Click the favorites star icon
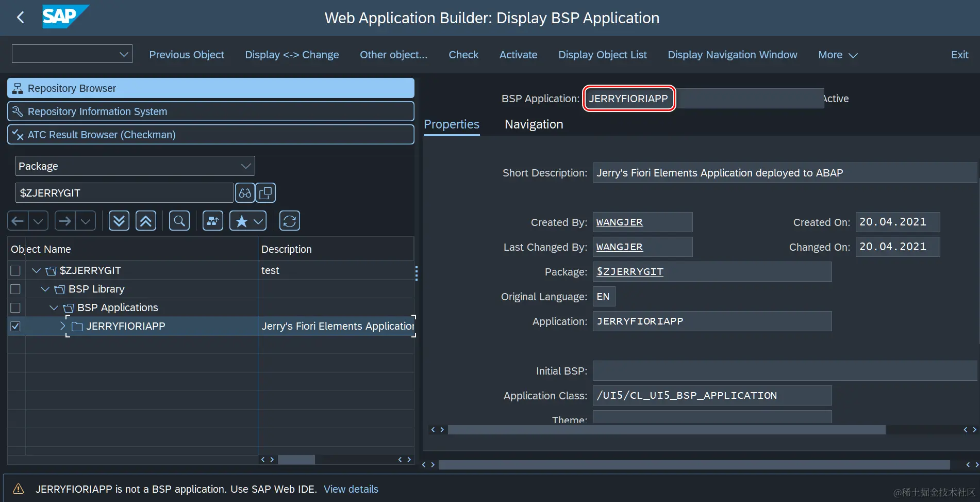980x502 pixels. pos(241,221)
